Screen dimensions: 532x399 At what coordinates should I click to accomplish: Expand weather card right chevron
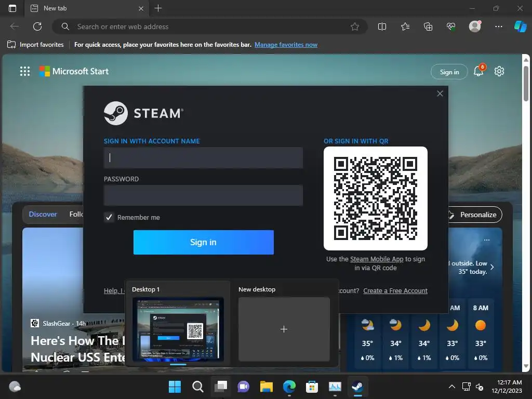point(492,267)
